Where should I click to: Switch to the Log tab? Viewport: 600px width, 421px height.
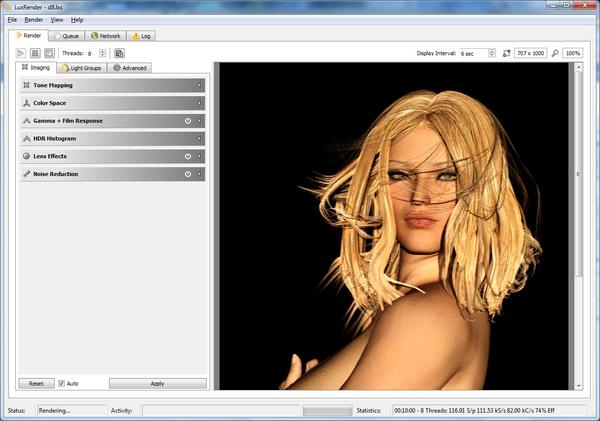click(x=141, y=36)
